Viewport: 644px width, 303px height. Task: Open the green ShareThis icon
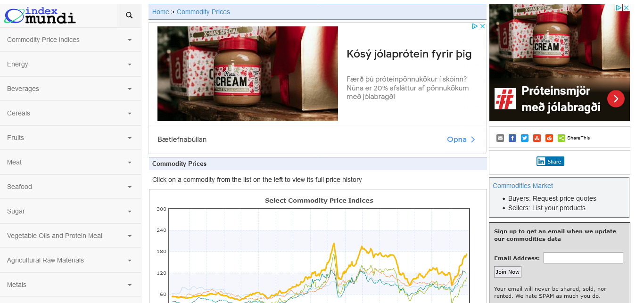[561, 138]
